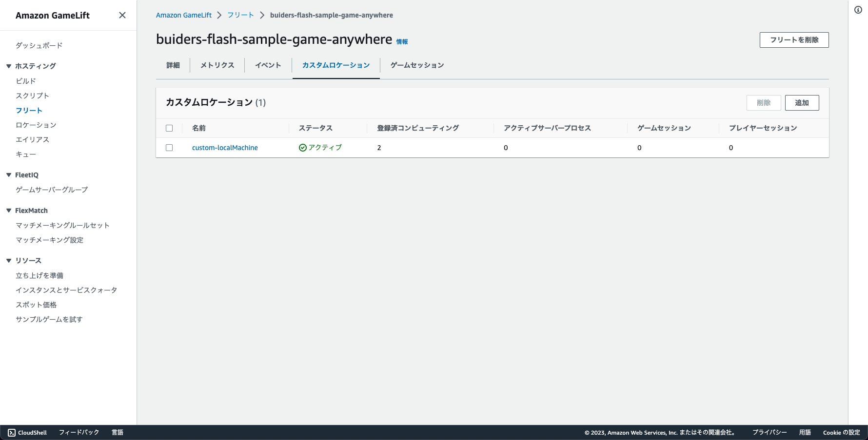The height and width of the screenshot is (440, 868).
Task: Open the 情報 link next to fleet title
Action: click(402, 42)
